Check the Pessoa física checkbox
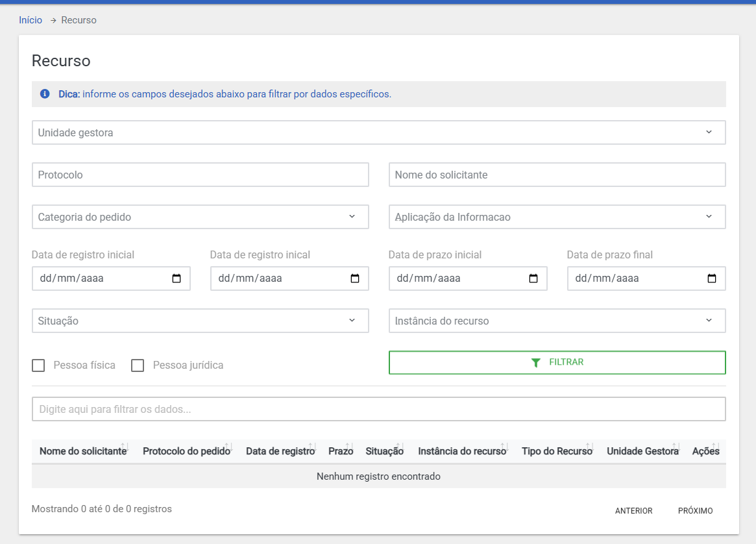The height and width of the screenshot is (544, 756). click(x=38, y=365)
